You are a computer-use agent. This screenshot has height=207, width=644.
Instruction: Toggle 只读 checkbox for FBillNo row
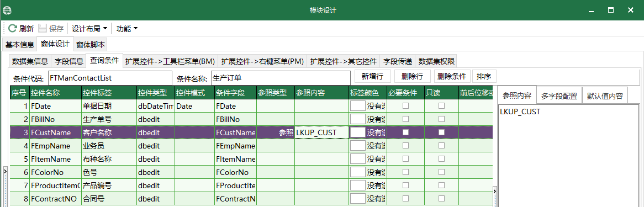click(441, 119)
